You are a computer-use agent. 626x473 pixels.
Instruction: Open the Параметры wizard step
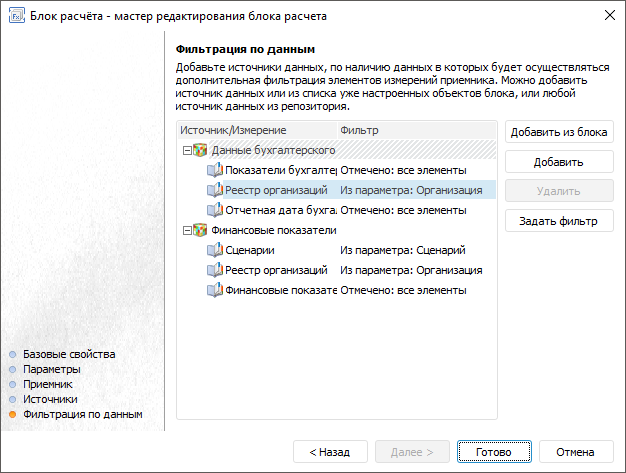click(52, 369)
